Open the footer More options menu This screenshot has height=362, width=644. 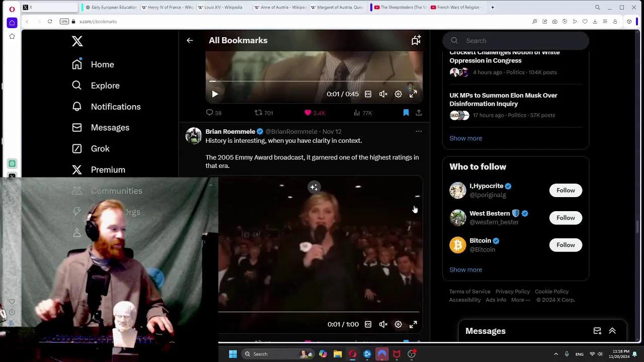point(520,300)
